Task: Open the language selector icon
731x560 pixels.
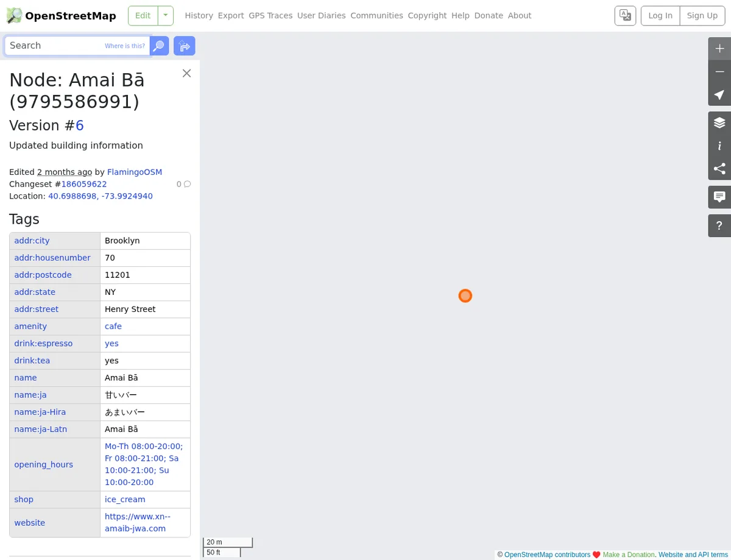Action: (x=625, y=15)
